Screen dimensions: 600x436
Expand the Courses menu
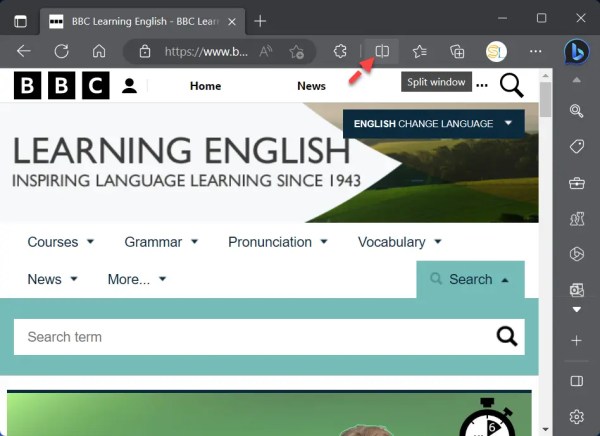click(60, 242)
